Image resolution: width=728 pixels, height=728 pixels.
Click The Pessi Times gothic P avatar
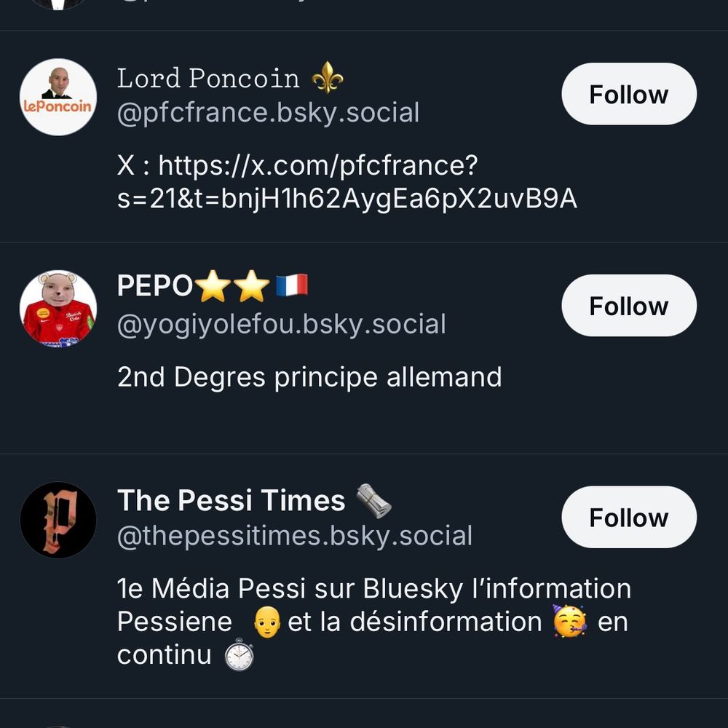pyautogui.click(x=58, y=519)
